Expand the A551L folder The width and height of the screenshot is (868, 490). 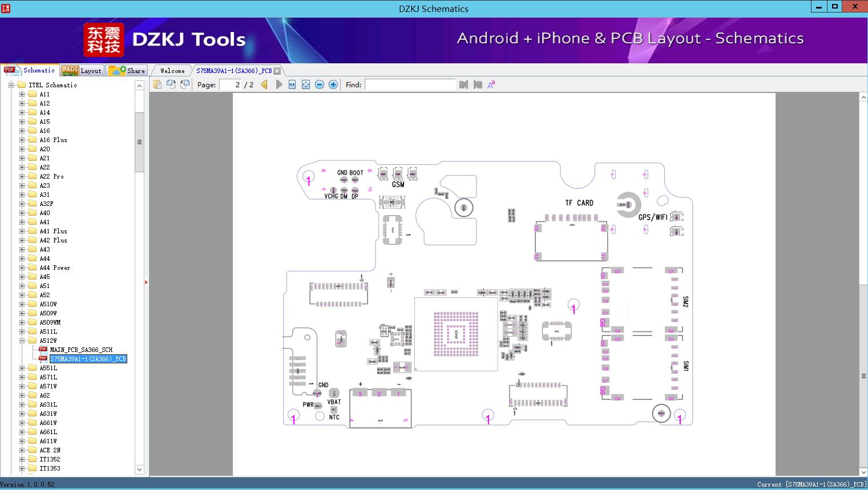[x=22, y=368]
